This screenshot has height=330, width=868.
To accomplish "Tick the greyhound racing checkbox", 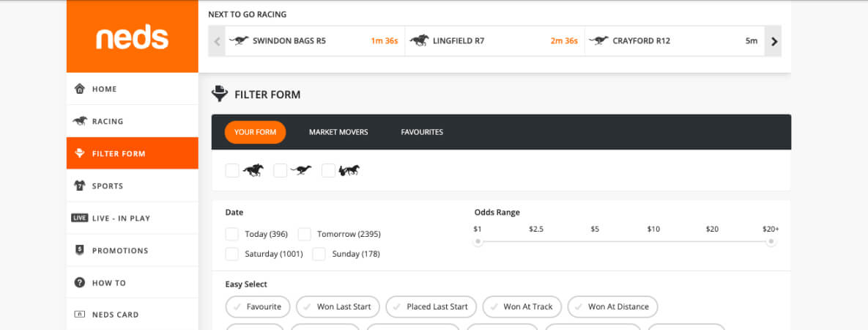I will [x=281, y=170].
